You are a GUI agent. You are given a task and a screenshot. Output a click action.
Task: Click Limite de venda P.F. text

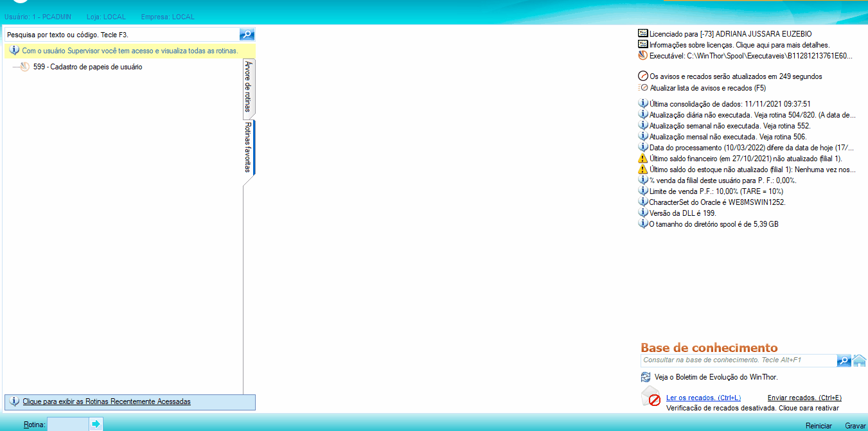pos(716,191)
